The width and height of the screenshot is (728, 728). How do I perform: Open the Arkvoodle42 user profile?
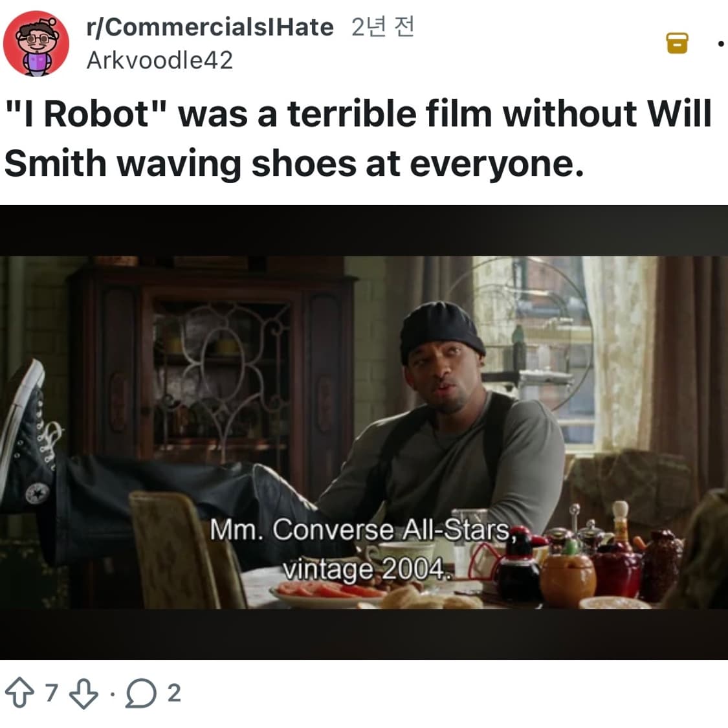pos(160,60)
